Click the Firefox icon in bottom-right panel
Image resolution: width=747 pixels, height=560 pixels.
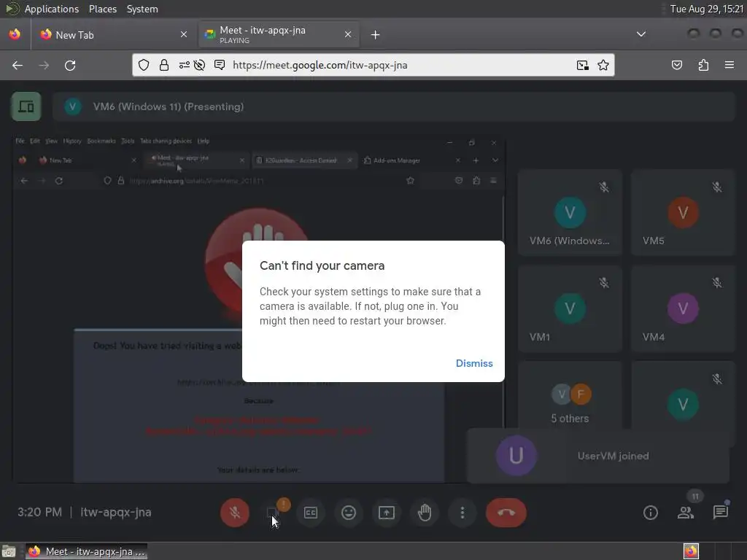point(691,551)
